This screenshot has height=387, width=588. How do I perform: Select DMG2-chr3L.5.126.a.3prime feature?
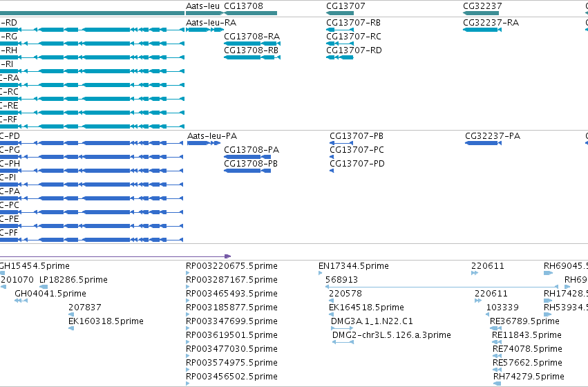(x=343, y=342)
